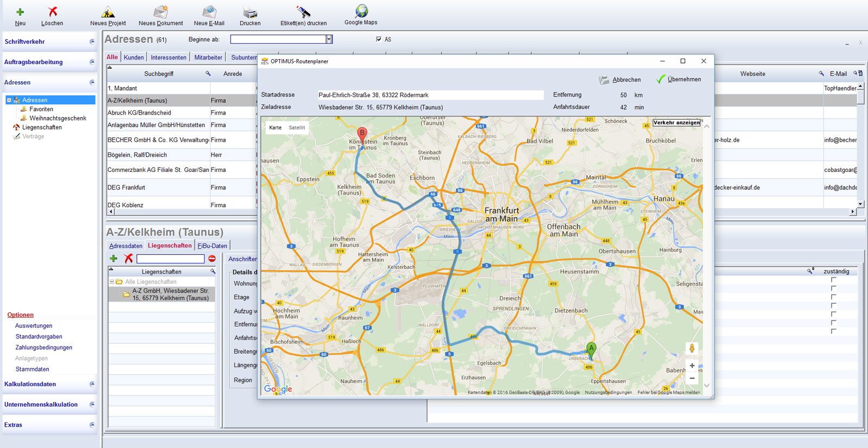
Task: Collapse the Adressen sidebar section
Action: tap(92, 82)
